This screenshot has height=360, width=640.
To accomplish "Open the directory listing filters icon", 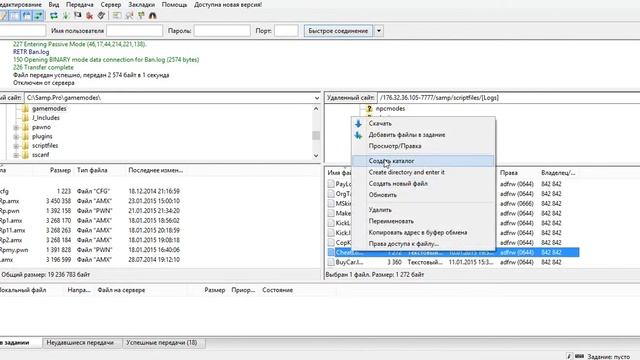I will pos(117,16).
